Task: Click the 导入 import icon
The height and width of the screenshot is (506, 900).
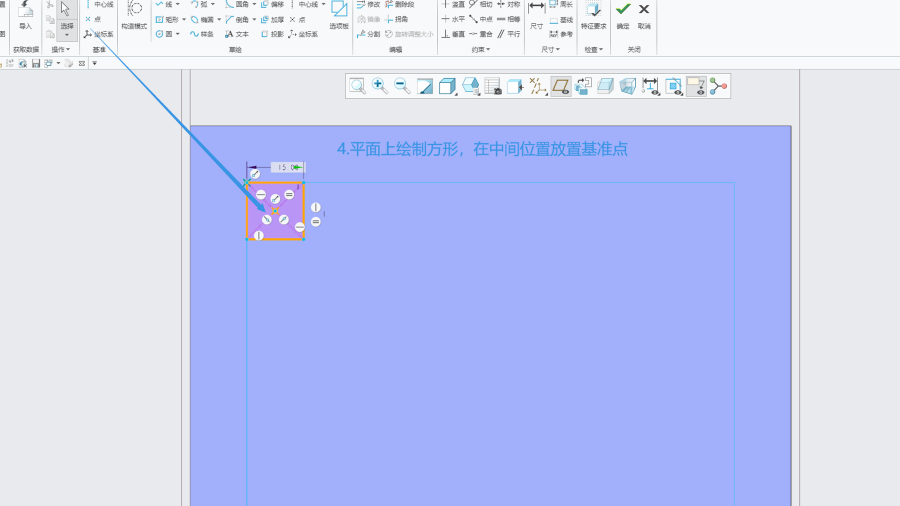Action: point(25,15)
